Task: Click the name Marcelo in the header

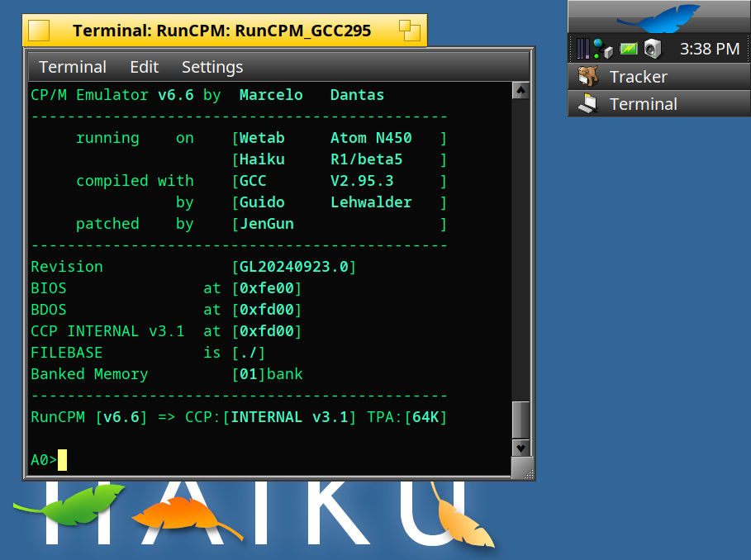Action: pos(271,95)
